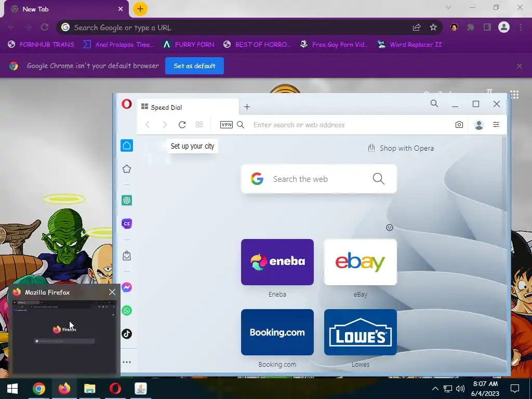Bookmark this tab with Chrome star

point(433,28)
